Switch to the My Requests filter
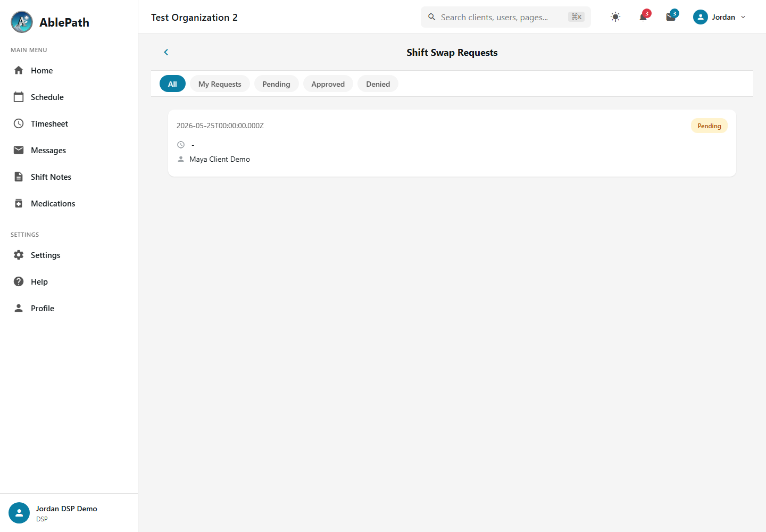The image size is (766, 532). point(220,84)
